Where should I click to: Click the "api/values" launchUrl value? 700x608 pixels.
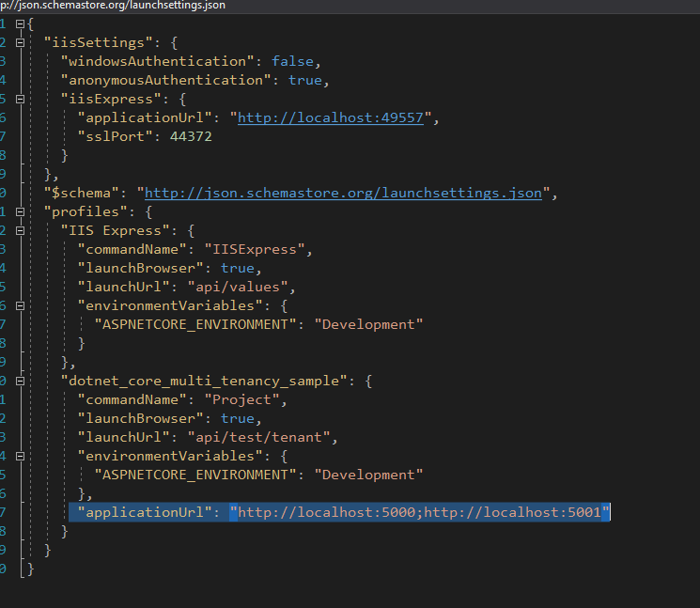(238, 287)
